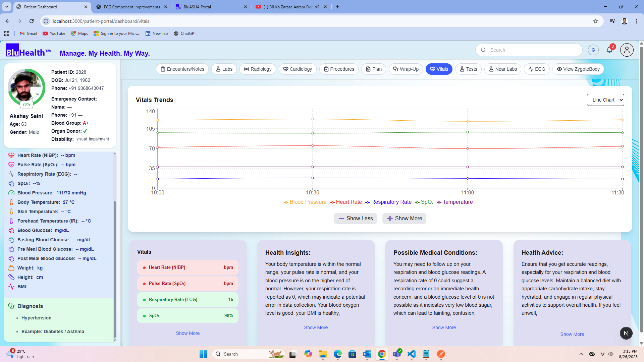Screen dimensions: 644x362
Task: Click the Google translate G icon
Action: (593, 50)
